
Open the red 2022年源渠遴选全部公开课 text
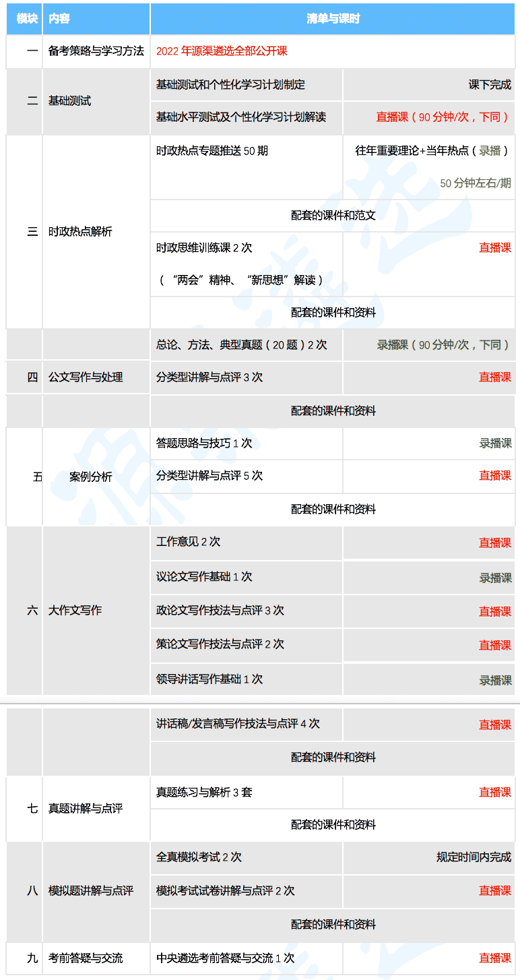point(222,51)
